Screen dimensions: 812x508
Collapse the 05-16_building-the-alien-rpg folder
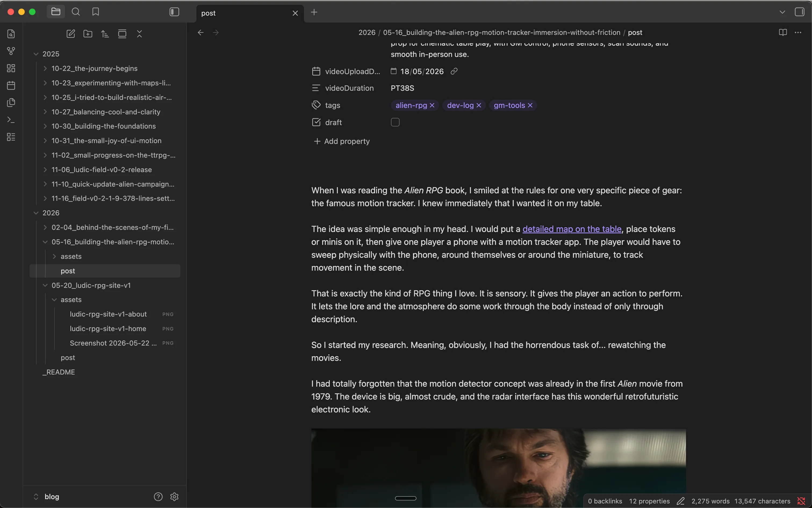(x=45, y=242)
